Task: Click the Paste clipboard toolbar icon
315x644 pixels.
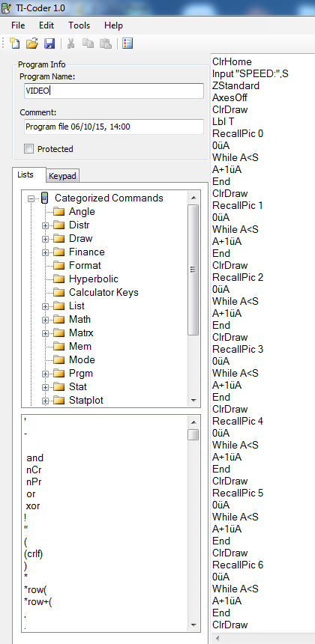Action: coord(106,43)
